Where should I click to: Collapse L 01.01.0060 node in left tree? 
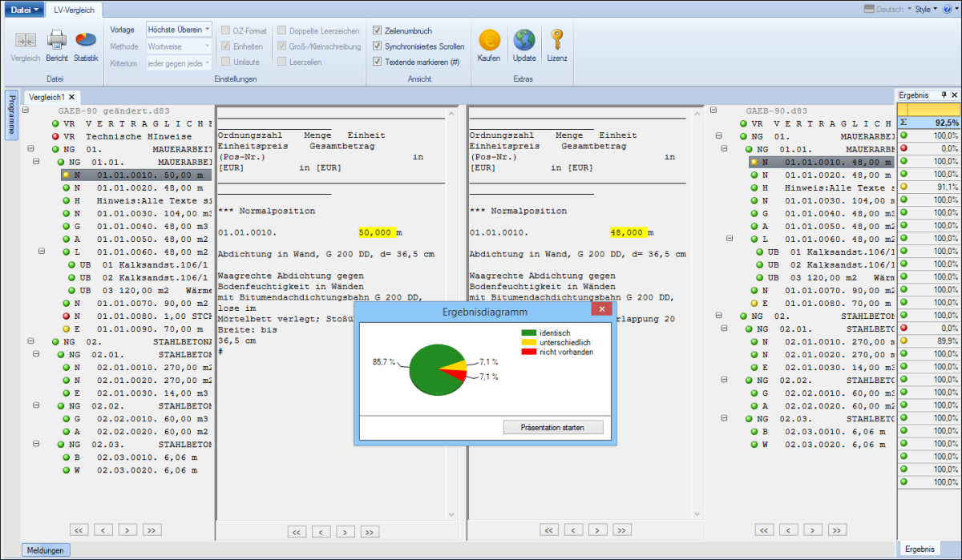(x=42, y=252)
